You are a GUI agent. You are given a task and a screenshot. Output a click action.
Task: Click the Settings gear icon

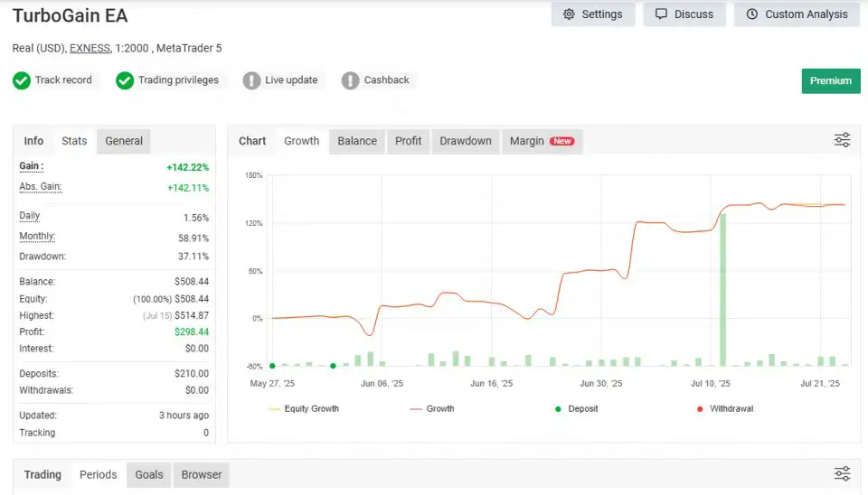(x=569, y=14)
